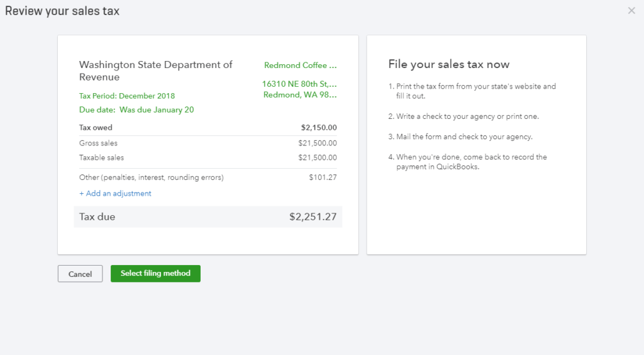
Task: Click the Cancel button
Action: point(80,274)
